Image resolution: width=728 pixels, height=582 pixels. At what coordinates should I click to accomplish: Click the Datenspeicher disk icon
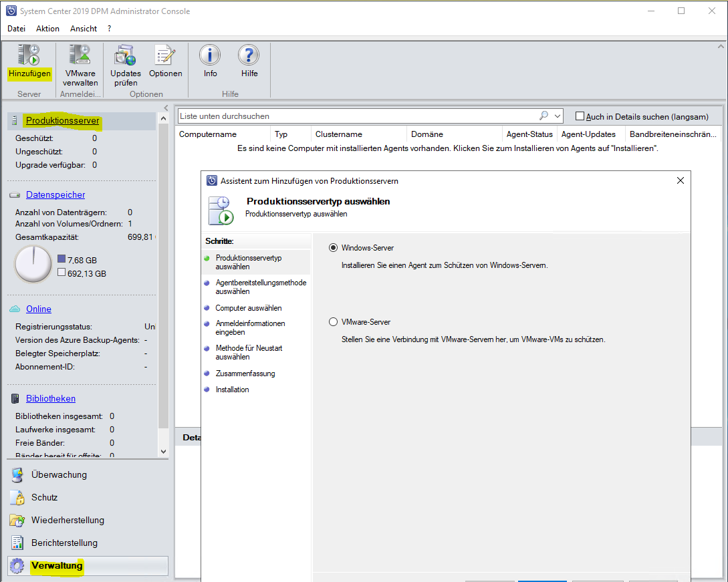coord(15,195)
